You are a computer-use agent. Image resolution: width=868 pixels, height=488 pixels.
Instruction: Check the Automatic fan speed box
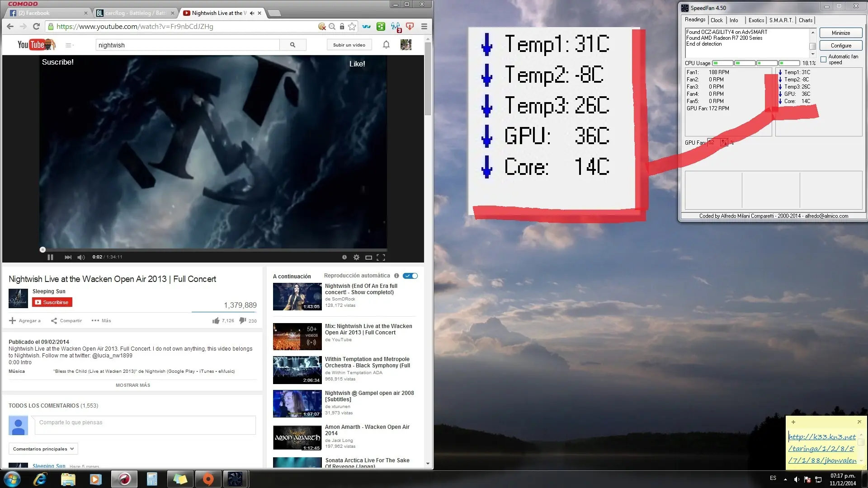pos(824,59)
